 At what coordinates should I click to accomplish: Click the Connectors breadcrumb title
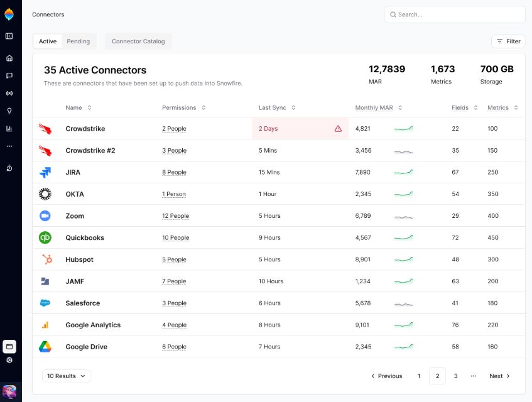coord(48,14)
